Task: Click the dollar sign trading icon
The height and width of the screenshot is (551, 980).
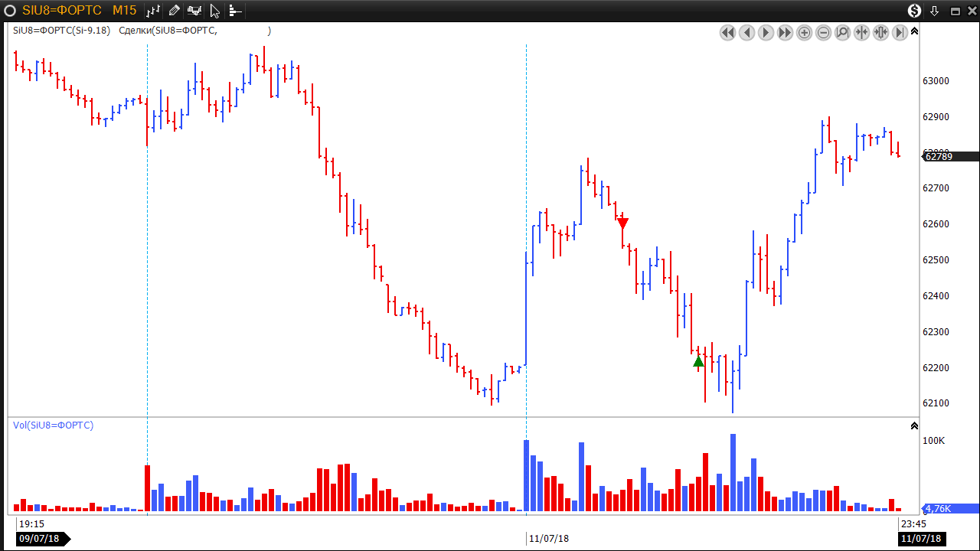Action: click(915, 11)
